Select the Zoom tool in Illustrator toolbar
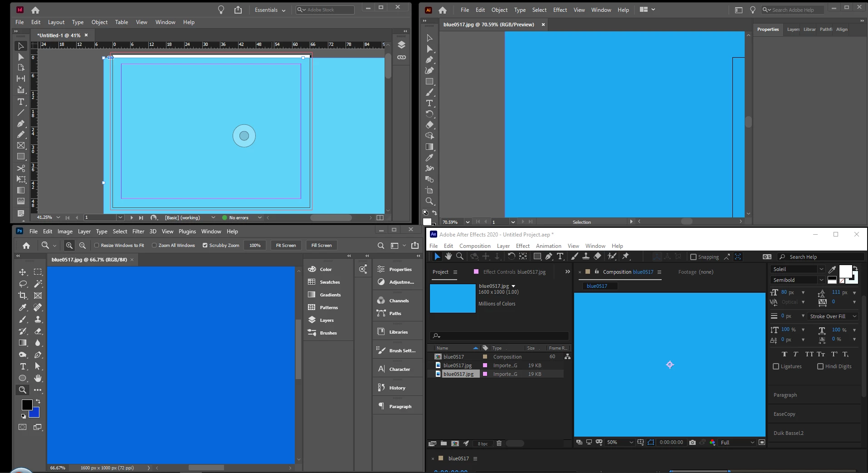This screenshot has width=868, height=473. point(429,201)
